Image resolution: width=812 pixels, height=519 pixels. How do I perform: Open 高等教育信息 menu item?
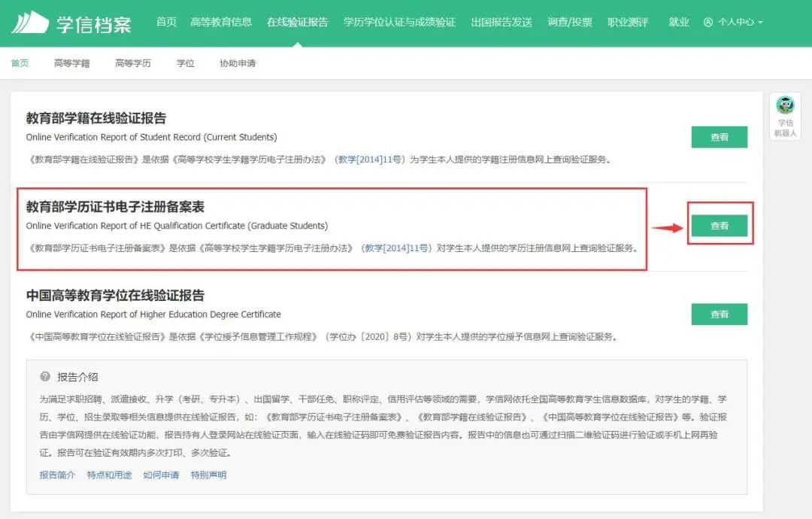pyautogui.click(x=221, y=23)
